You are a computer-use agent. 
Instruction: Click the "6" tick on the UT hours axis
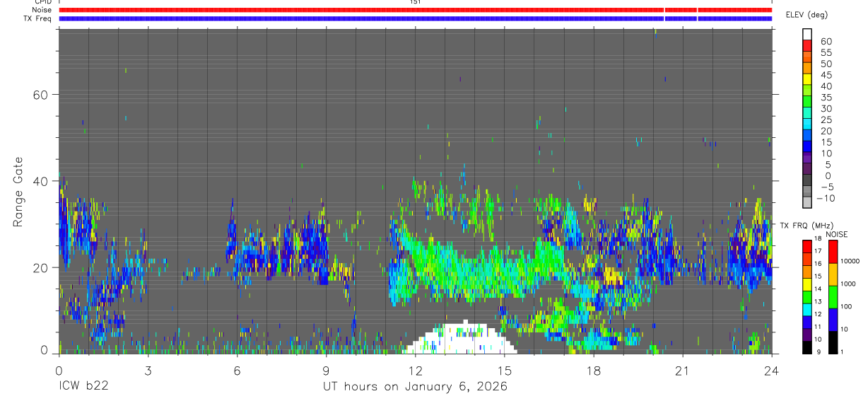tap(237, 370)
